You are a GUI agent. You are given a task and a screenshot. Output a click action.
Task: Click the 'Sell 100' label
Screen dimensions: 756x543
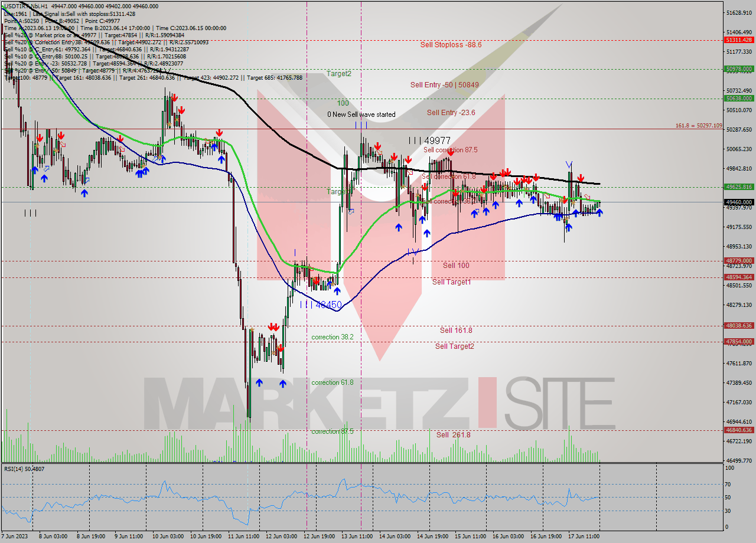click(456, 266)
